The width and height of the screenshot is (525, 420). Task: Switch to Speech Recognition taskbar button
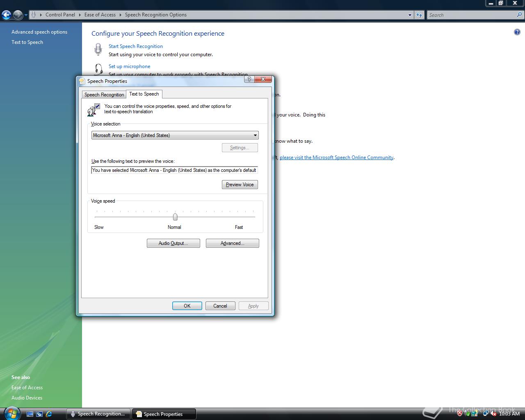(98, 414)
